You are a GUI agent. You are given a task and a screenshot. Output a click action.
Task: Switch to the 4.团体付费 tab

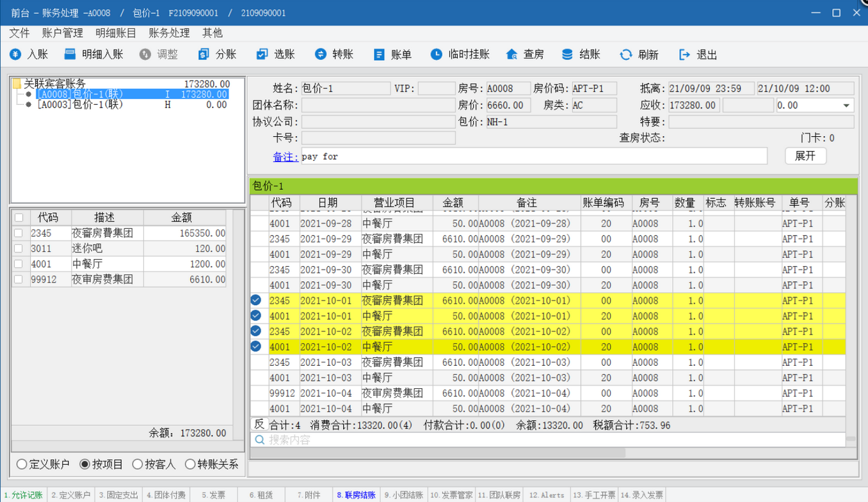[166, 495]
